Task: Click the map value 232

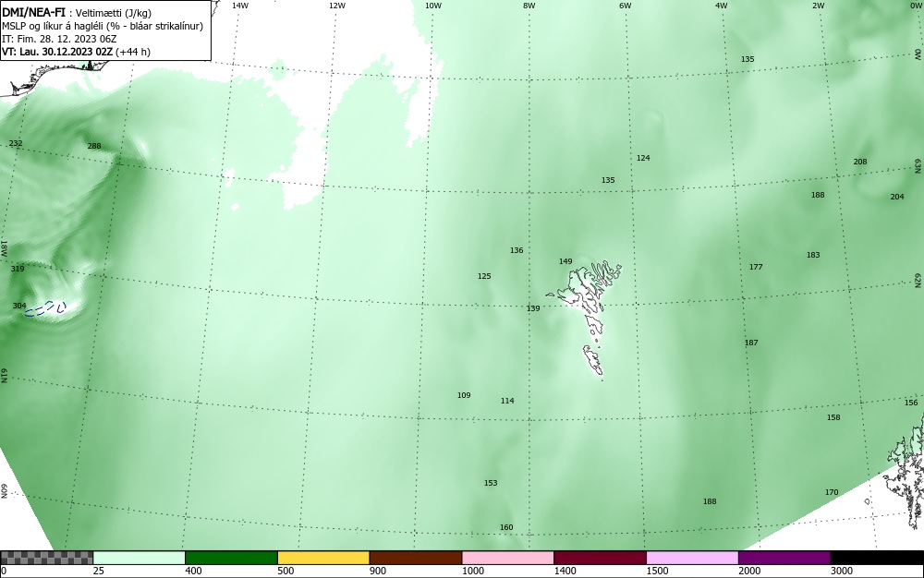Action: (x=16, y=144)
